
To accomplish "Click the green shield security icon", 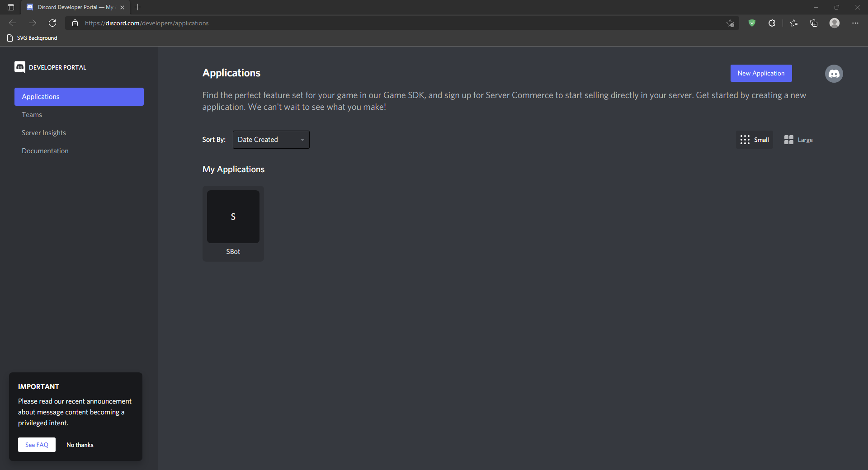I will pyautogui.click(x=752, y=23).
